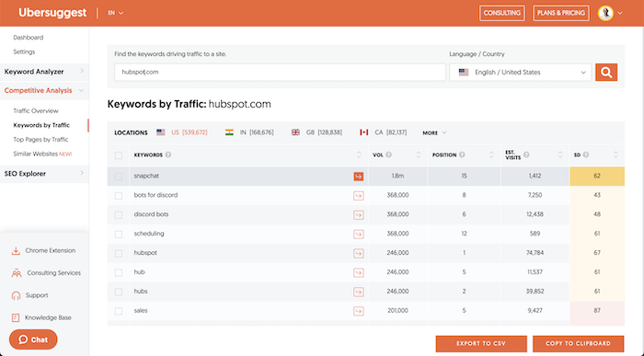Viewport: 644px width, 356px height.
Task: Click the orange search magnifier button
Action: [606, 73]
